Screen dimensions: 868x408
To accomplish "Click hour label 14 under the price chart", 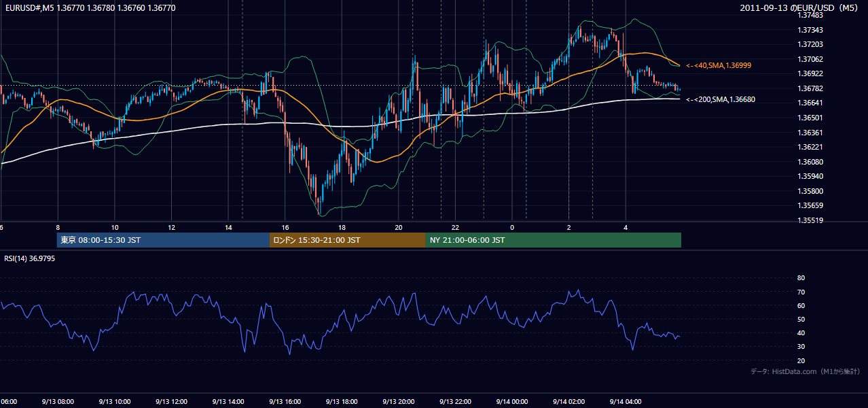I will coord(228,228).
